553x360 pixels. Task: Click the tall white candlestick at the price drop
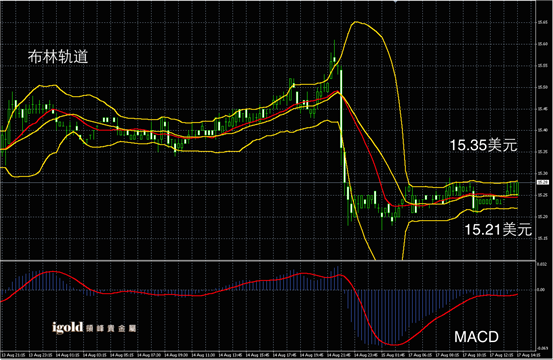[x=341, y=109]
